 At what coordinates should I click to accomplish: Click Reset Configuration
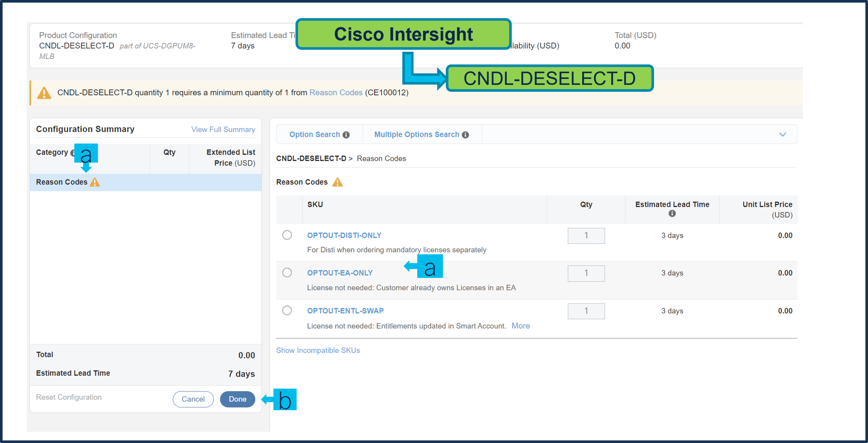click(69, 397)
